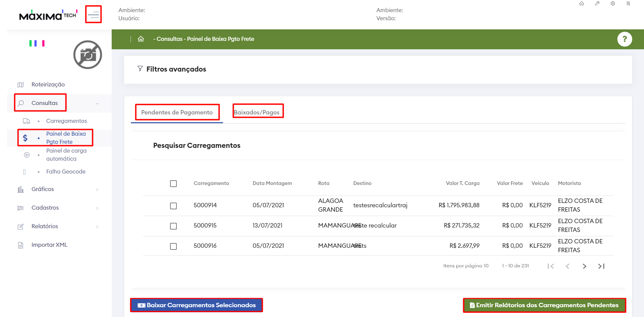The image size is (644, 317).
Task: Switch to the Baixados/Pagos tab
Action: click(257, 112)
